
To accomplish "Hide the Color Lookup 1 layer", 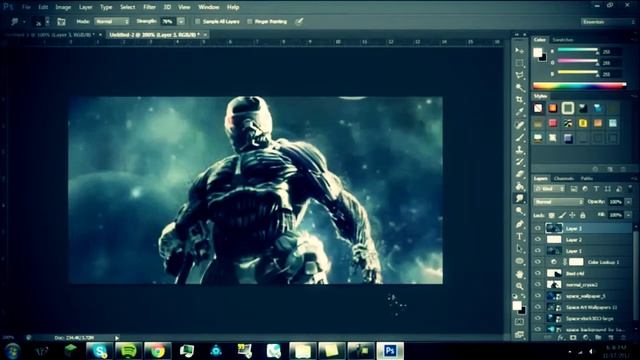I will click(x=538, y=262).
